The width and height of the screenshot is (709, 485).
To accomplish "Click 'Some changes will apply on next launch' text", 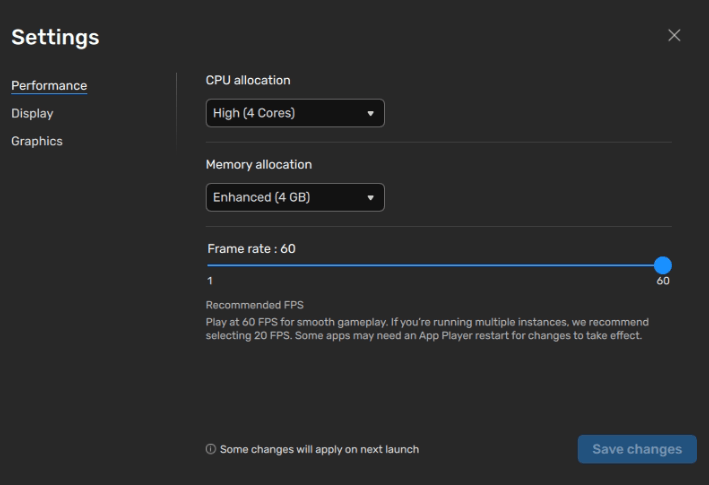I will tap(319, 449).
